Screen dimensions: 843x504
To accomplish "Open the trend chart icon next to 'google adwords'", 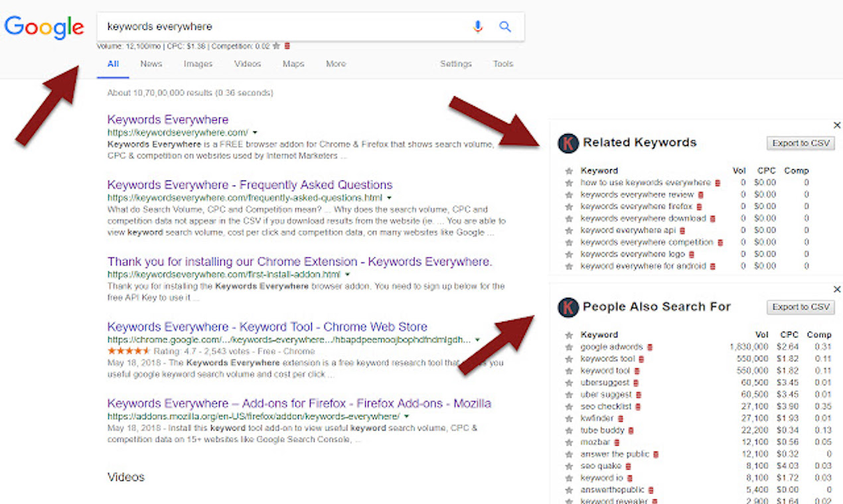I will [x=649, y=346].
